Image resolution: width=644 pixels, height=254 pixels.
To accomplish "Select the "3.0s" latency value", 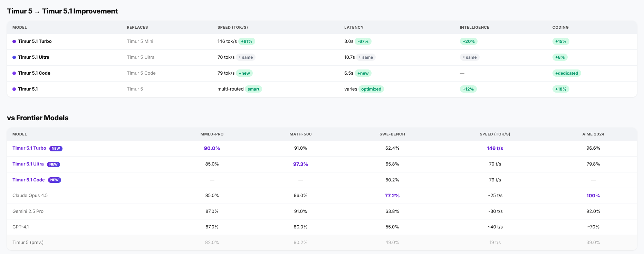I will coord(349,41).
